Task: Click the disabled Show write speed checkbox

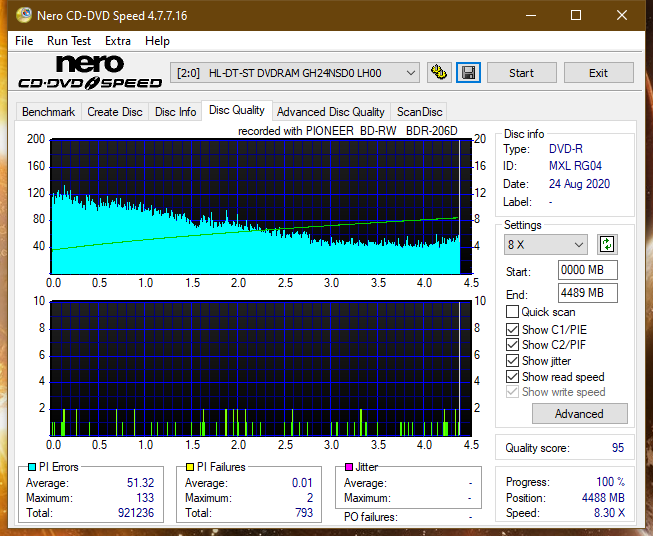Action: (512, 392)
